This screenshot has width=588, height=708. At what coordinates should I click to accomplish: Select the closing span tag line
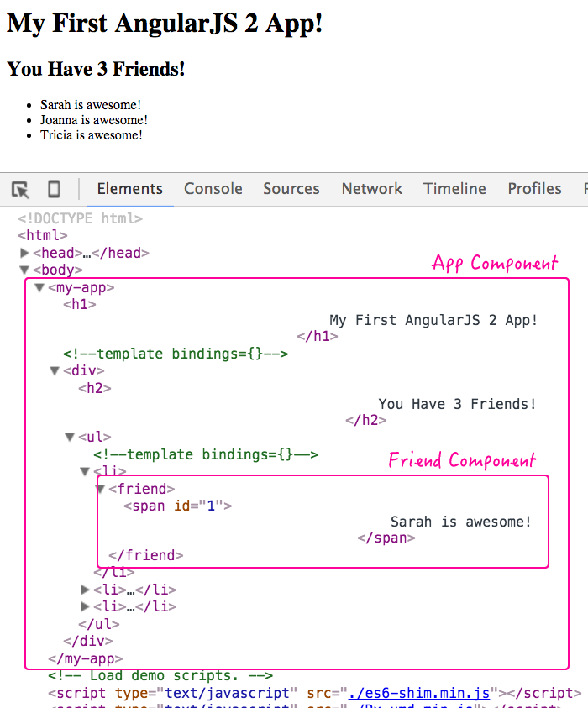(x=386, y=538)
